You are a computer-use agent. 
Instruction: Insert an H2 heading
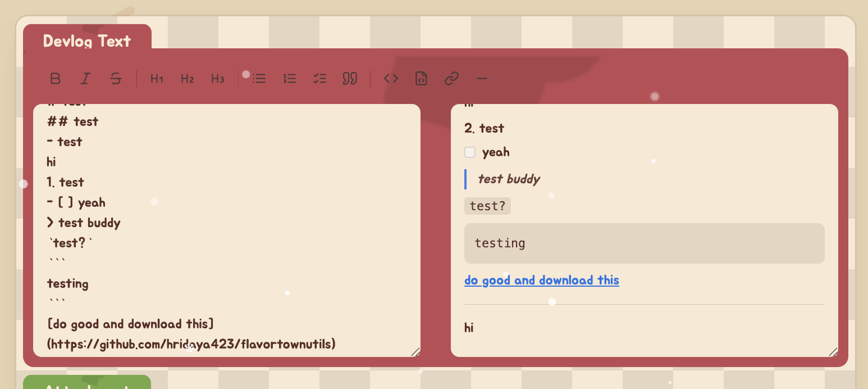(x=187, y=79)
